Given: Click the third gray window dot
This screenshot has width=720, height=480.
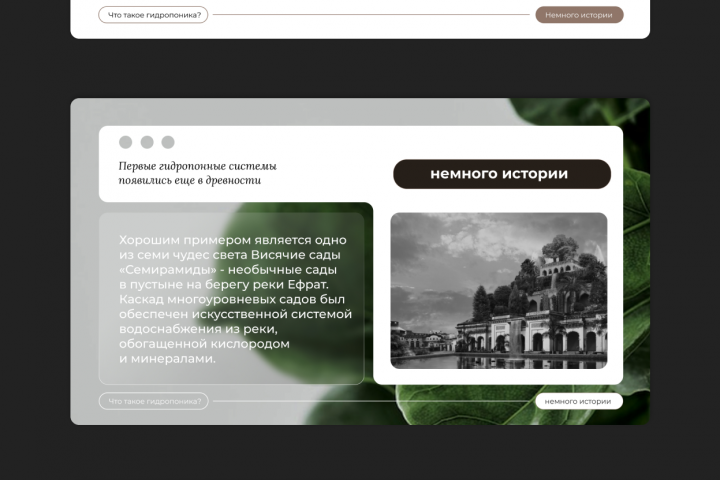Looking at the screenshot, I should 168,142.
